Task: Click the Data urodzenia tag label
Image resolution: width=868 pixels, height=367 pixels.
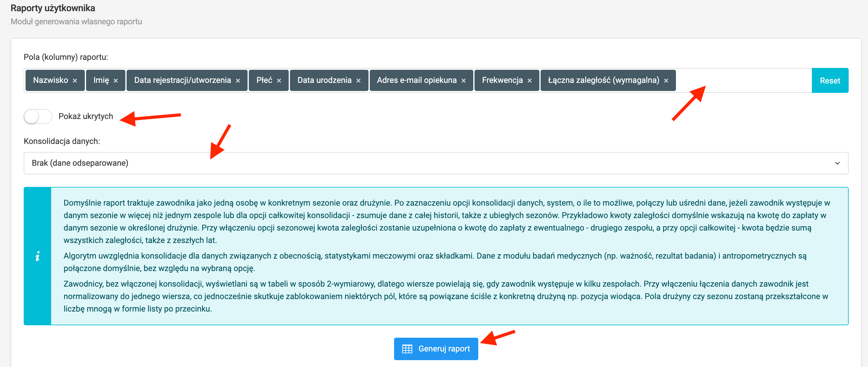Action: click(x=324, y=80)
